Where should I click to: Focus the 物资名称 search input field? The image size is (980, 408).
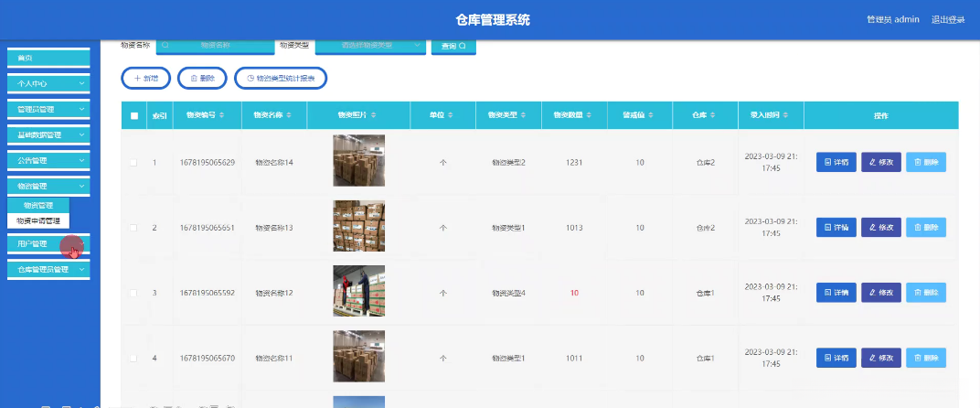[x=216, y=46]
